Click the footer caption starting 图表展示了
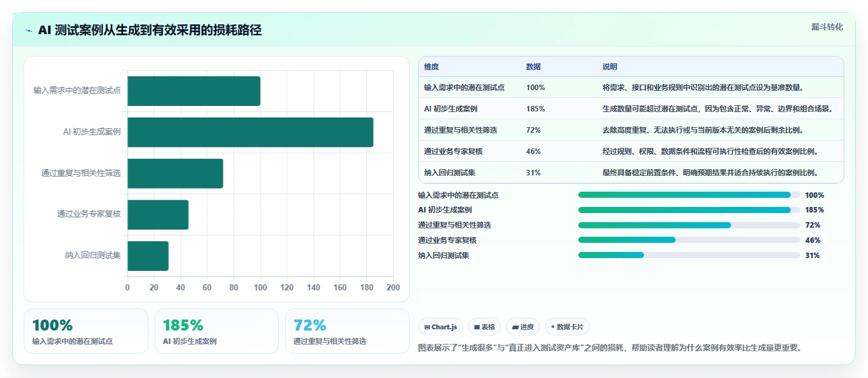Image resolution: width=868 pixels, height=378 pixels. pos(611,348)
